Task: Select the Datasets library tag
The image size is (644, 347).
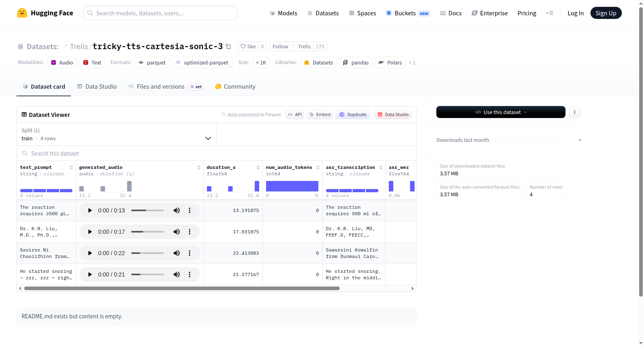Action: pyautogui.click(x=318, y=62)
